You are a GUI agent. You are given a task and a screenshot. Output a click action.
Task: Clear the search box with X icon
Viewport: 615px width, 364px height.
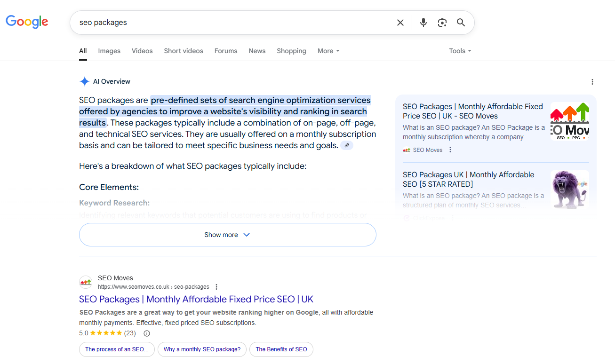coord(400,23)
